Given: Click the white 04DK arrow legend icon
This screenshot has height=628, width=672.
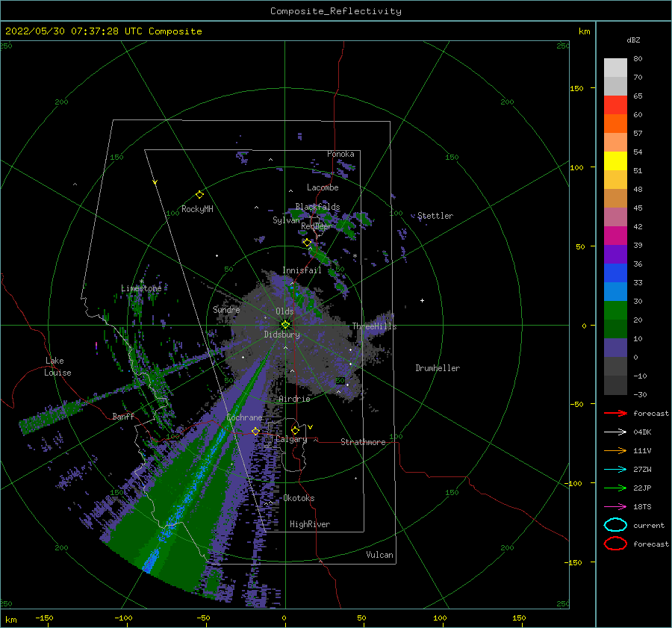Looking at the screenshot, I should pos(615,432).
